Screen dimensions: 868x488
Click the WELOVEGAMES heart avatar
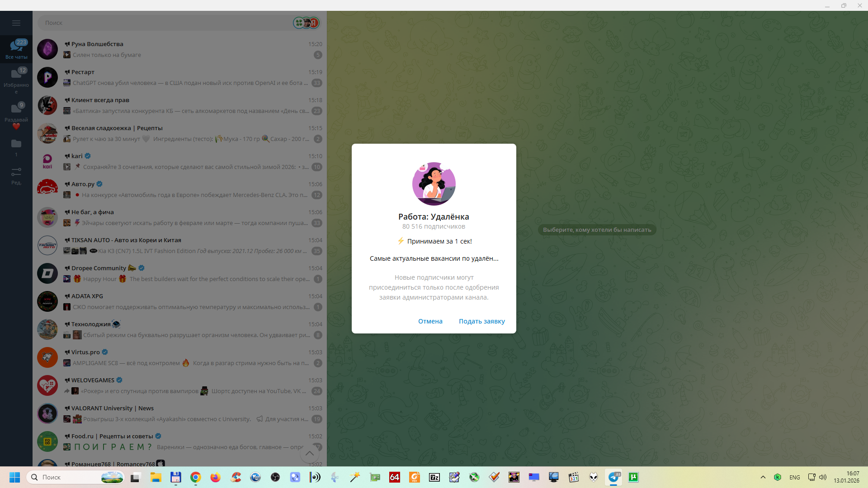click(x=47, y=385)
